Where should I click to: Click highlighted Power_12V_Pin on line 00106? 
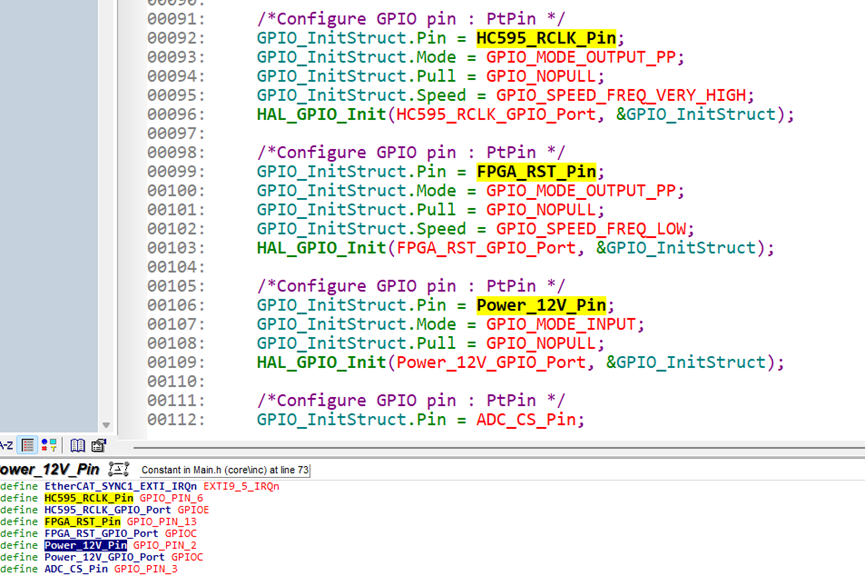click(541, 305)
